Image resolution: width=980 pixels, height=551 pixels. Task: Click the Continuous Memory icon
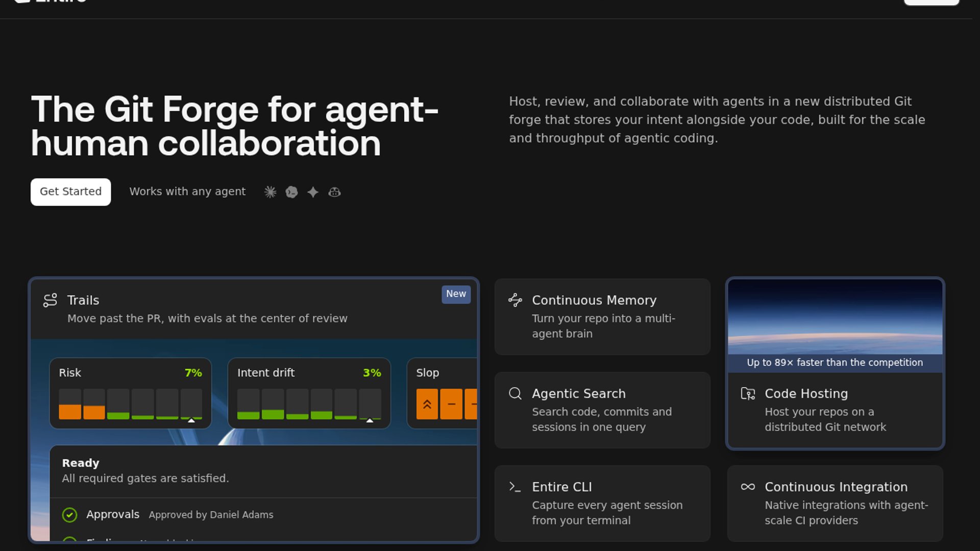[515, 300]
